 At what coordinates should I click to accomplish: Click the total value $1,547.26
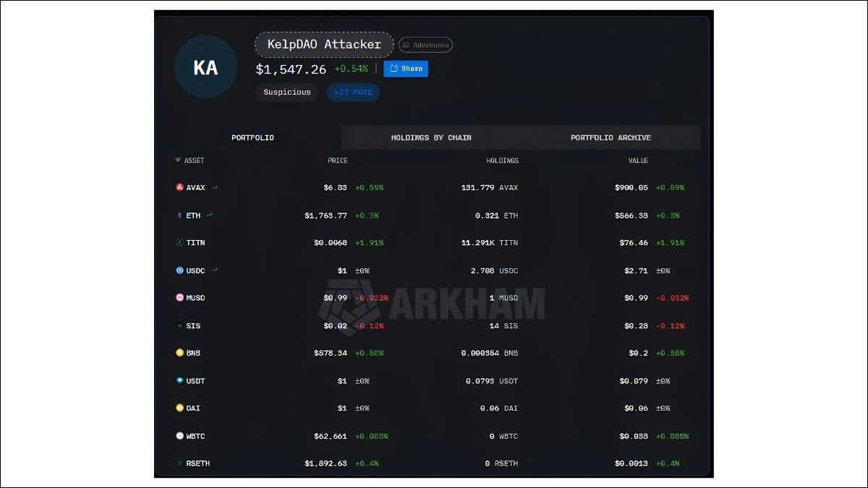pyautogui.click(x=291, y=69)
